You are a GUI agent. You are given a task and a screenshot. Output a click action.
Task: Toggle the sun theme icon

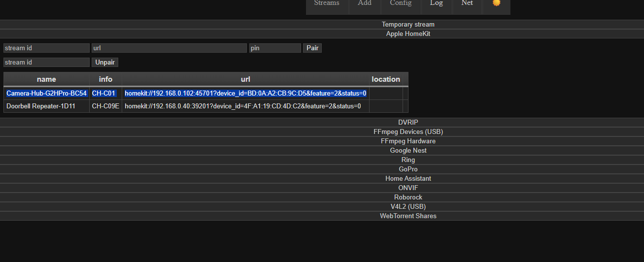[496, 3]
